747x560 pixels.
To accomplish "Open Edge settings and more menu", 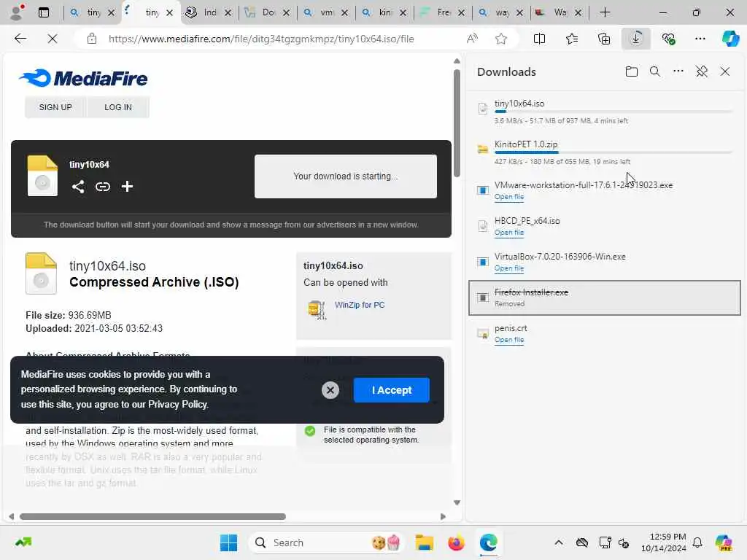I will pyautogui.click(x=700, y=39).
